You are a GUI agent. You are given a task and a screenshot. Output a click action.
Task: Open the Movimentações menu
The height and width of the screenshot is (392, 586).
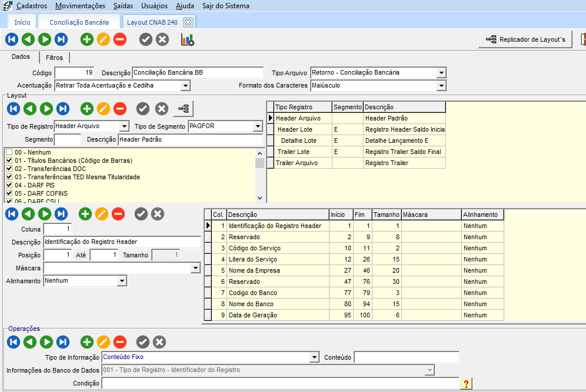[x=81, y=6]
